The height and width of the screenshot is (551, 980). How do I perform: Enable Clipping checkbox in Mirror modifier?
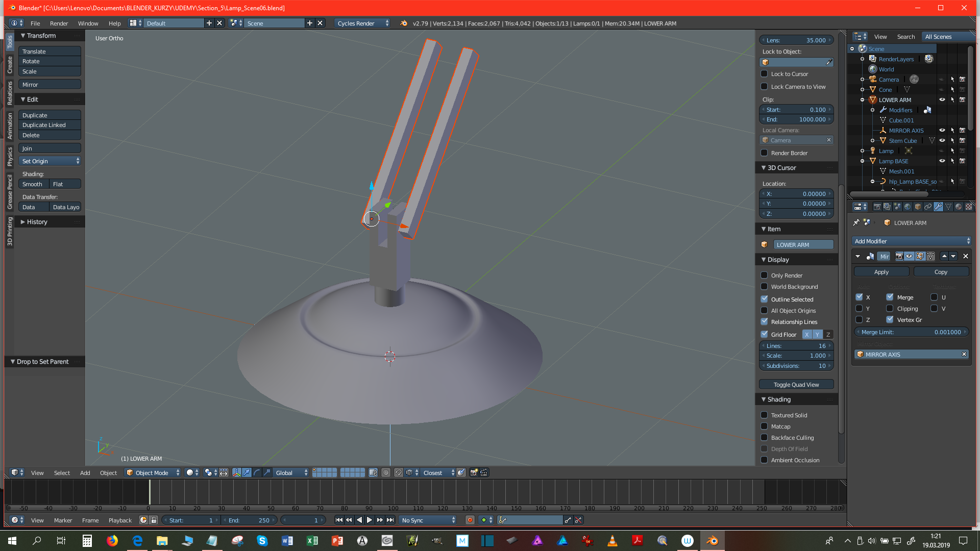tap(890, 309)
